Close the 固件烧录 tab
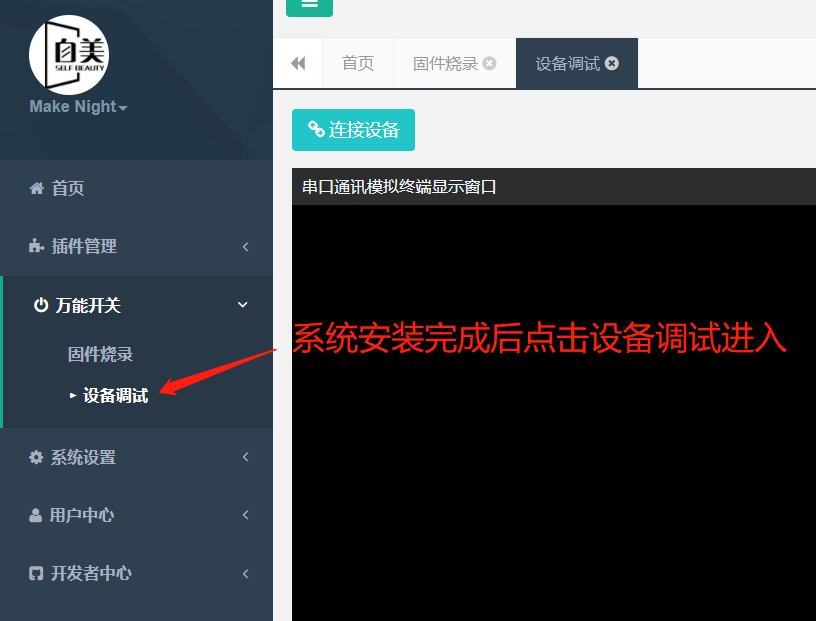Image resolution: width=816 pixels, height=621 pixels. [489, 64]
